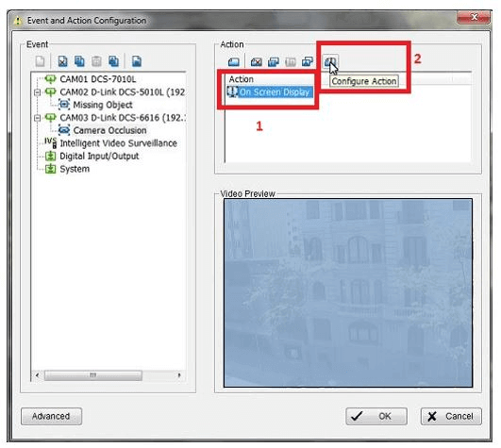Click the fifth Event toolbar icon
Screen dimensions: 501x448
tap(113, 61)
